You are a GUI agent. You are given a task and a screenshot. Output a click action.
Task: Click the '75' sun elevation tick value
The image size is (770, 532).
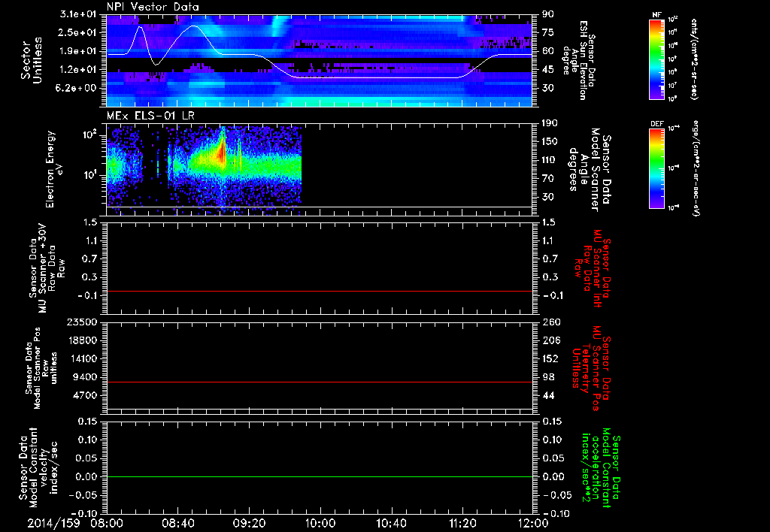point(547,32)
